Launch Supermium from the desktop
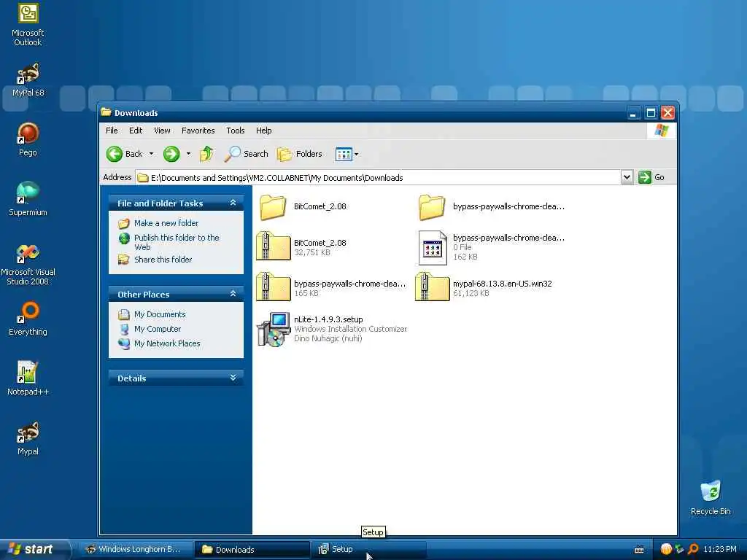The image size is (747, 560). click(28, 199)
